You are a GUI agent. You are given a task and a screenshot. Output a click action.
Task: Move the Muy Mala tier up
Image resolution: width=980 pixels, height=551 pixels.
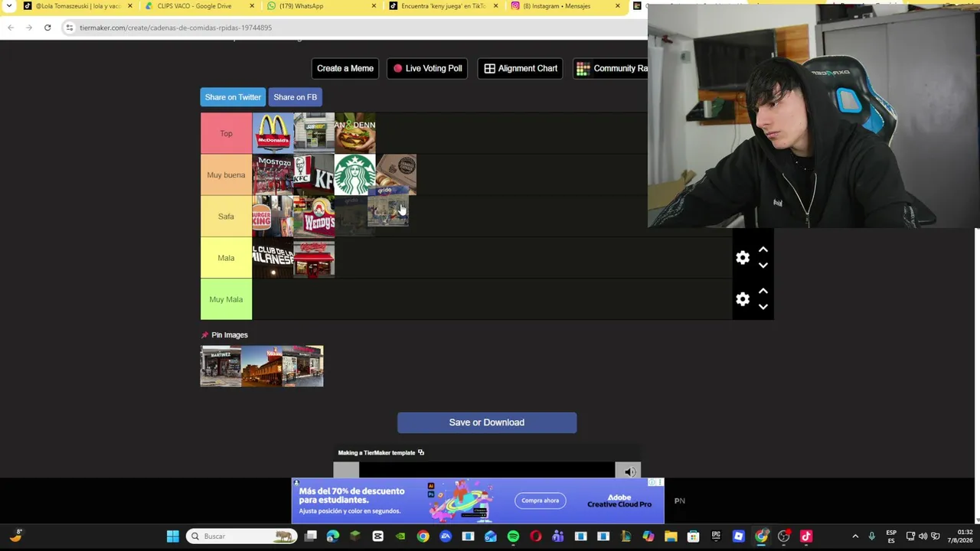[x=763, y=292]
